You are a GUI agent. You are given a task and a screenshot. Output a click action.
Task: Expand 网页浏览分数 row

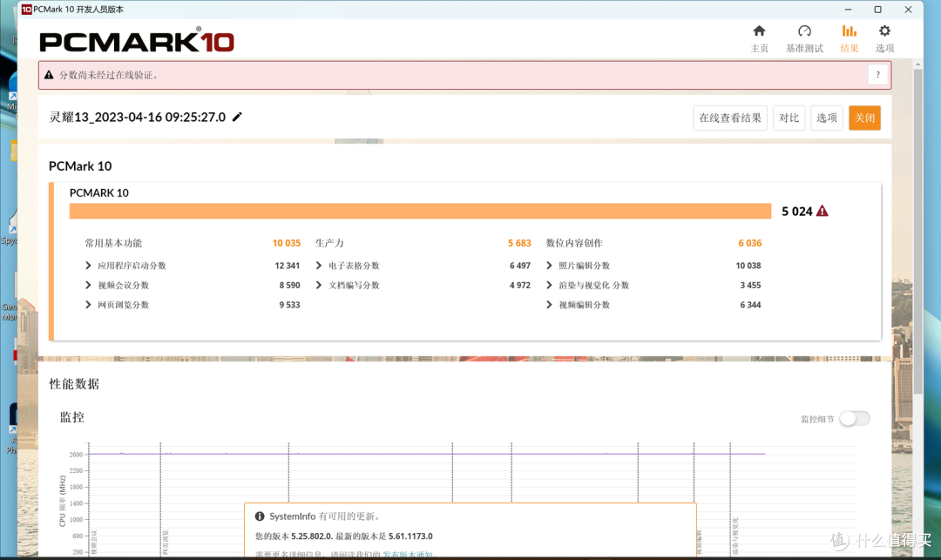tap(88, 305)
